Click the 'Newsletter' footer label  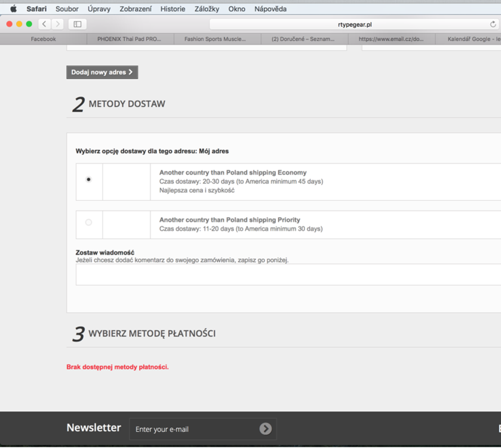(94, 428)
